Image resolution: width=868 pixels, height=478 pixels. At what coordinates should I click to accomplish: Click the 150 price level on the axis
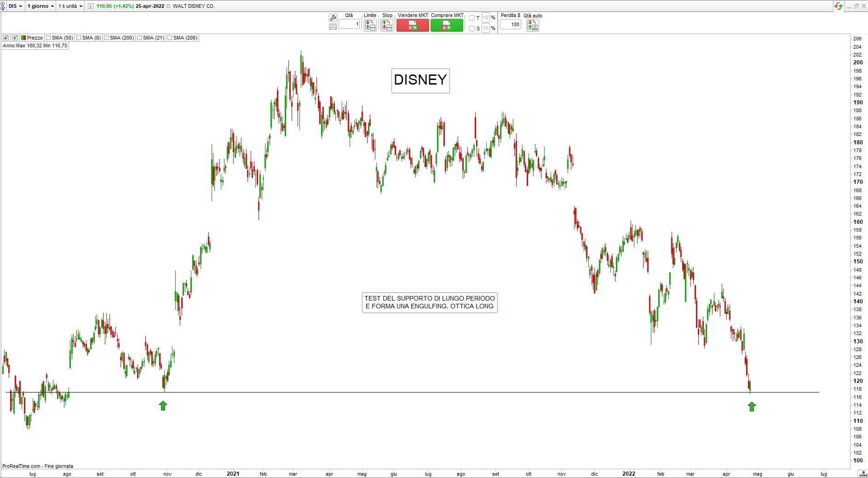coord(858,262)
